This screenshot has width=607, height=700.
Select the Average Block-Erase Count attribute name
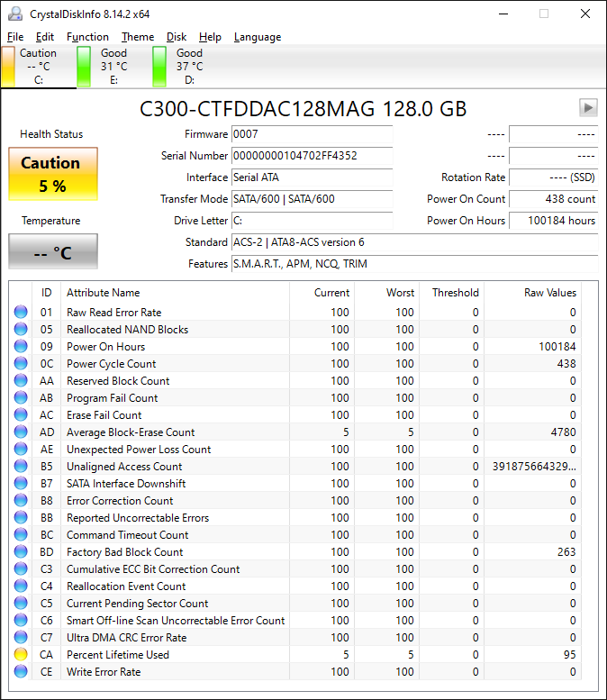pyautogui.click(x=131, y=432)
